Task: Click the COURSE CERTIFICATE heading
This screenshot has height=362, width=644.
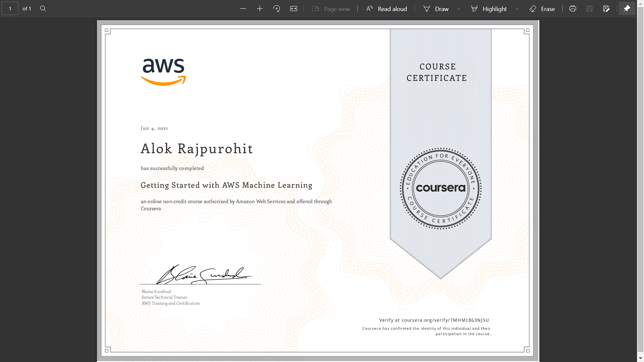Action: tap(437, 72)
